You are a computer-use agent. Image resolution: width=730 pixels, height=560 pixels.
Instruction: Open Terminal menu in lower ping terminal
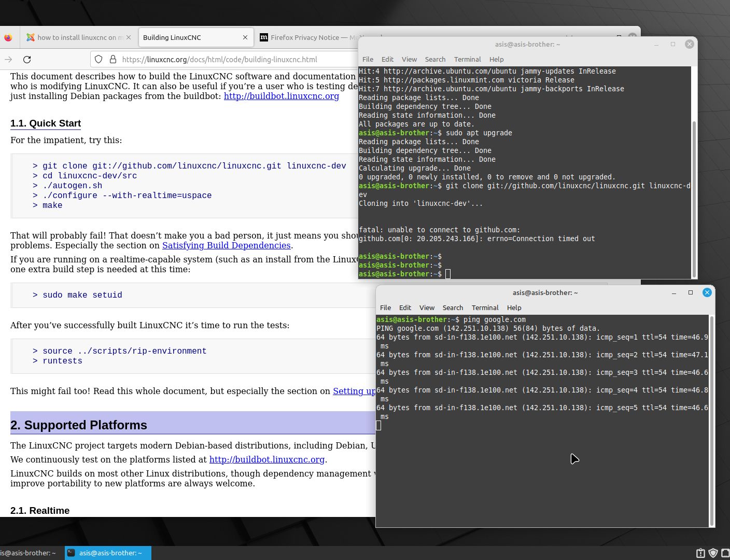point(485,308)
